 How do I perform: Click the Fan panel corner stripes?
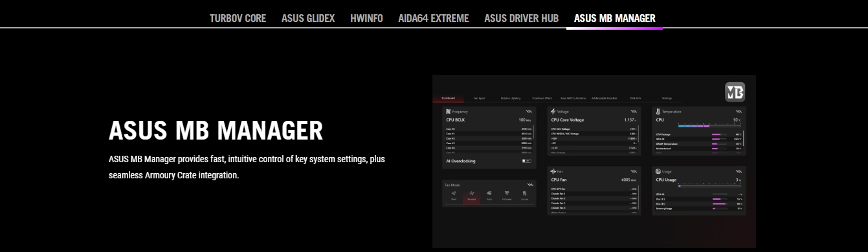[x=634, y=171]
